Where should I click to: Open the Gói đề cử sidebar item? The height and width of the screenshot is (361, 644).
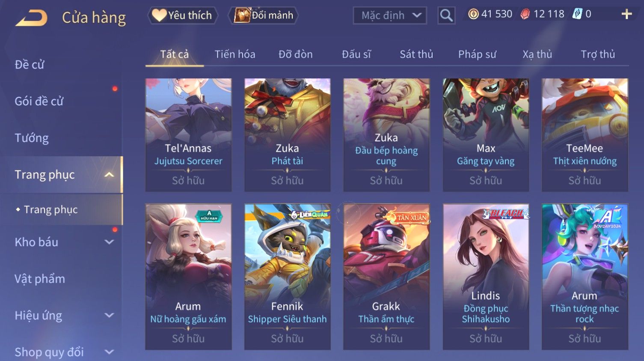[x=39, y=101]
